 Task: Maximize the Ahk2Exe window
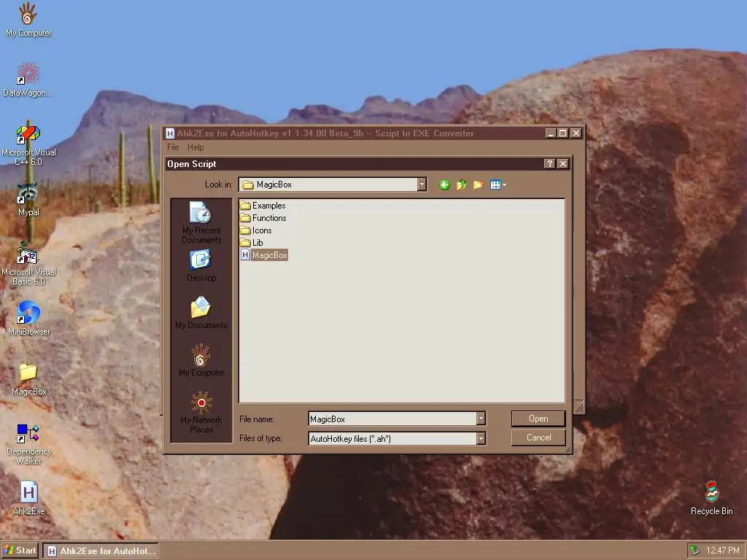coord(563,133)
